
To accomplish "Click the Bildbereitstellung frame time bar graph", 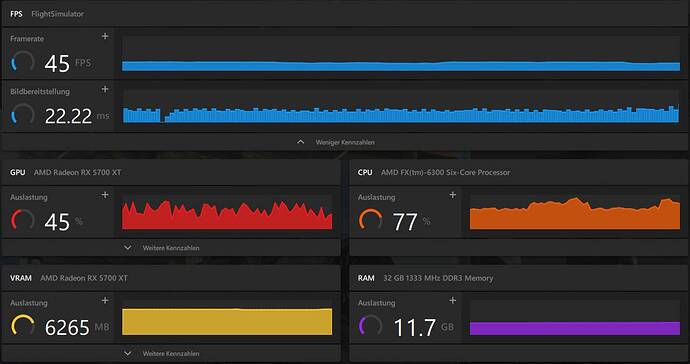I will 401,106.
